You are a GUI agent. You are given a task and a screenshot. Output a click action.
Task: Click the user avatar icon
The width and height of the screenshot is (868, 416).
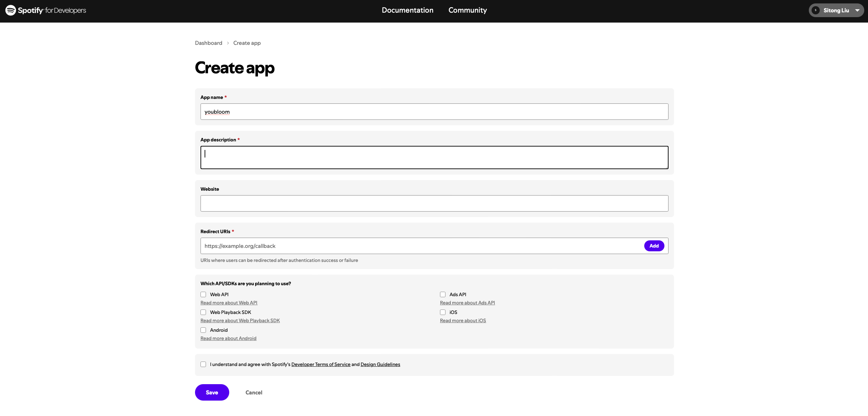(x=816, y=10)
